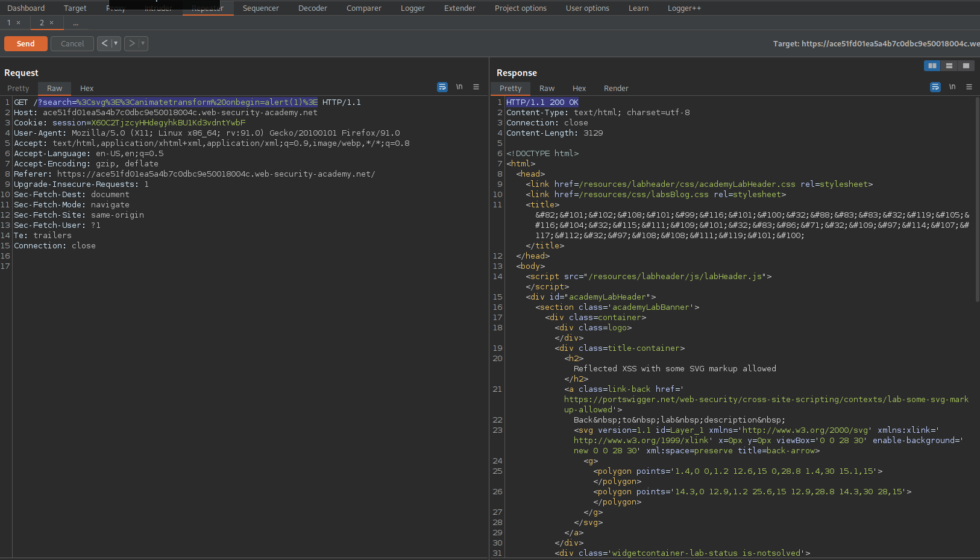Toggle word wrap in the Response pane
Image resolution: width=980 pixels, height=560 pixels.
935,87
